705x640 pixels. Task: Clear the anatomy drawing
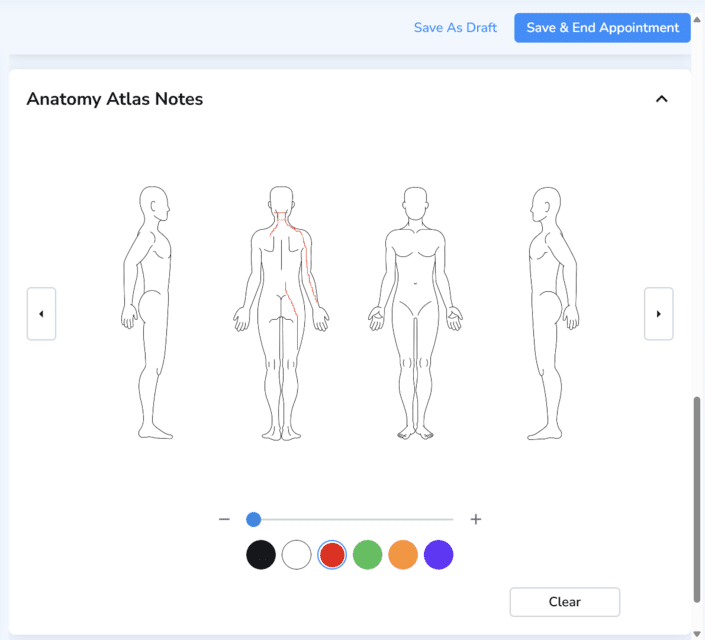[565, 602]
